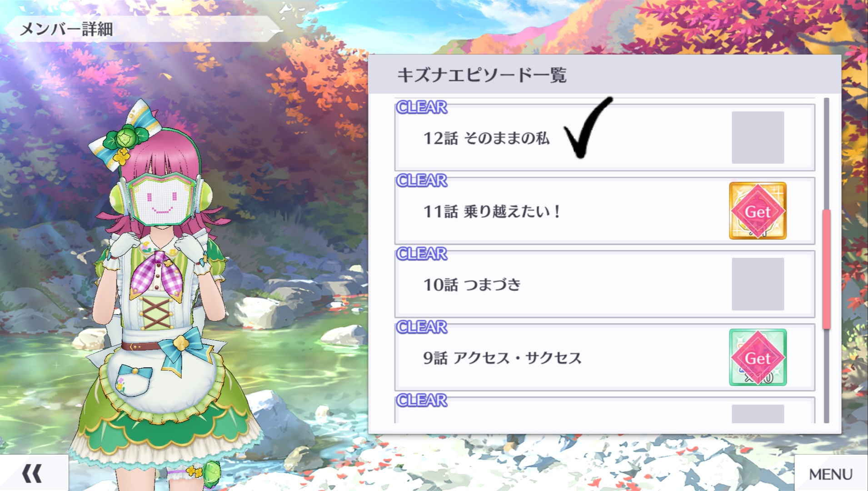Click the empty reward slot for episode 12

tap(758, 137)
